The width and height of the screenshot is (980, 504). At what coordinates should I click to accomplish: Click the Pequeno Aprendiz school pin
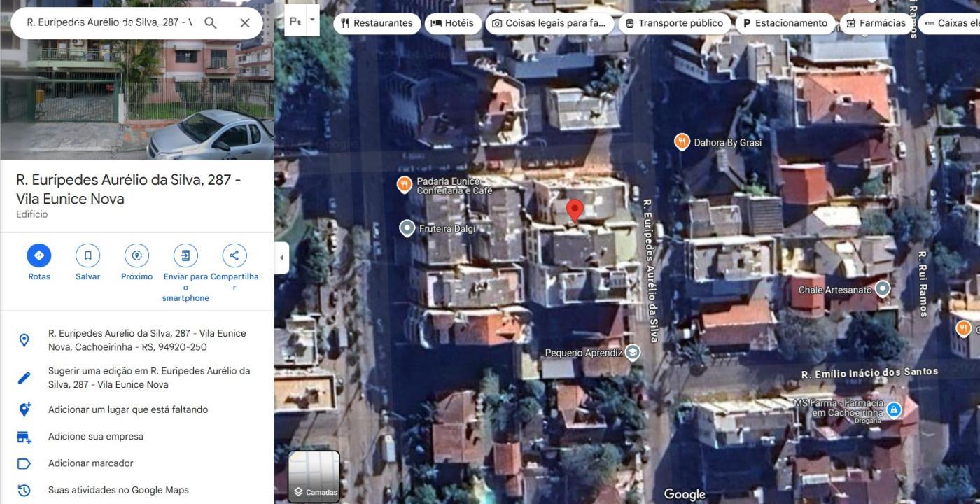point(633,351)
